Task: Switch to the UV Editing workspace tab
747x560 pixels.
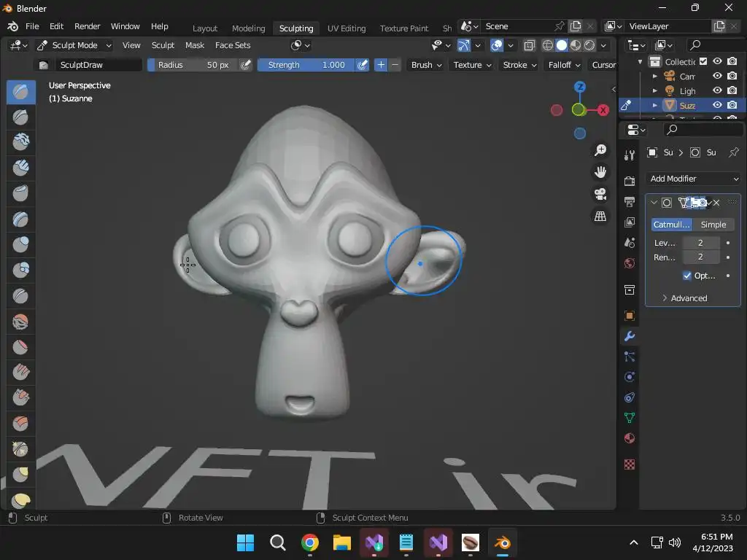Action: point(347,28)
